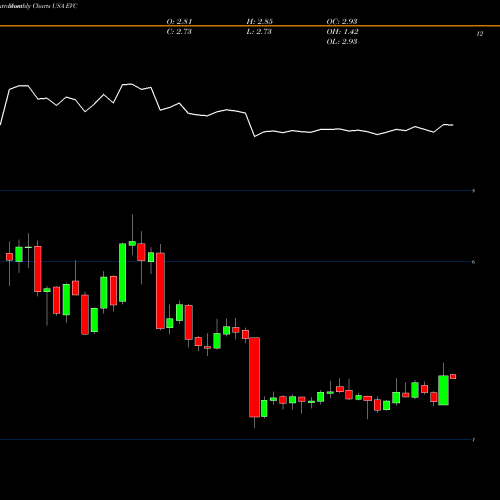Click the "6" price axis label
The image size is (500, 500).
474,262
